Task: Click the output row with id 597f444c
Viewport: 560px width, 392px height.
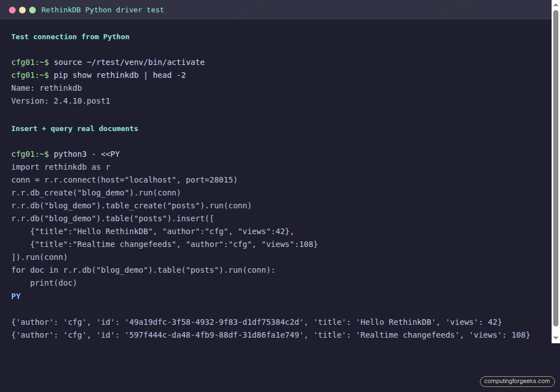Action: click(x=270, y=335)
